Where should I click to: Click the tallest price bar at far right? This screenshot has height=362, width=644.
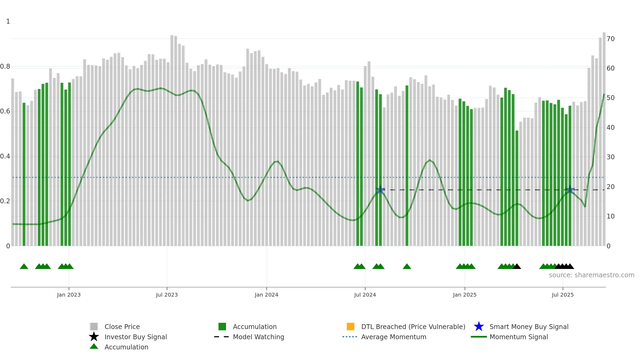(604, 139)
